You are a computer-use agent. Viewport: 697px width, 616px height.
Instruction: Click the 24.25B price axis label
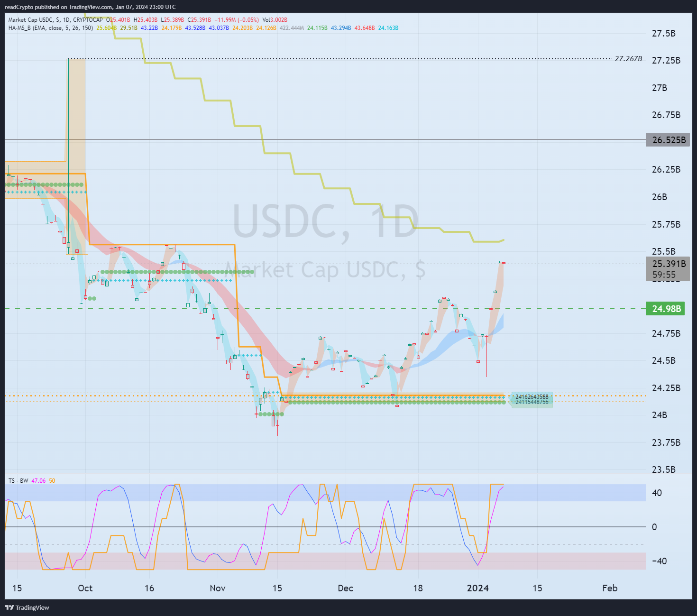click(666, 388)
